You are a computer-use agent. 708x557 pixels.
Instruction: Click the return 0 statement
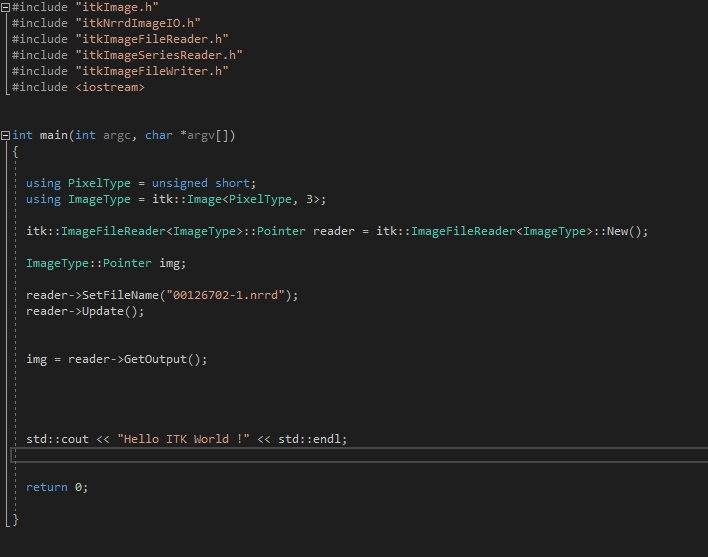click(57, 487)
